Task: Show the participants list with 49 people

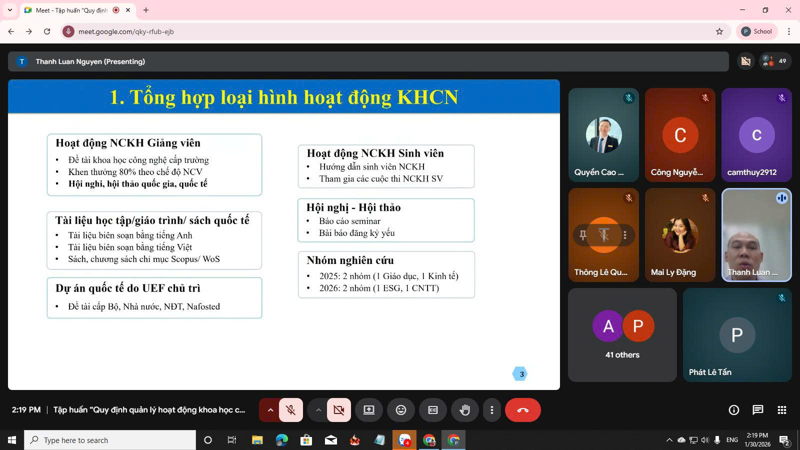Action: point(775,61)
